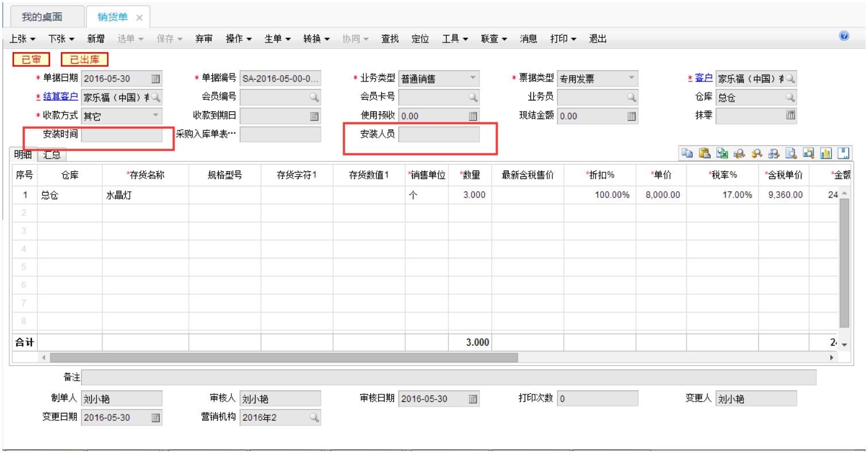This screenshot has width=868, height=453.
Task: Click the image query icon with magnifier
Action: click(x=808, y=153)
